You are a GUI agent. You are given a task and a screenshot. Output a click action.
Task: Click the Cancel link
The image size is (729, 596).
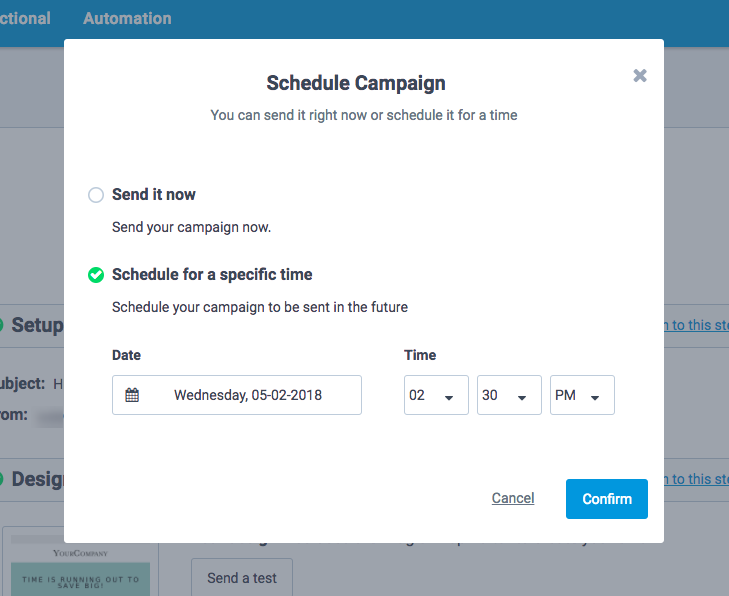pos(513,498)
